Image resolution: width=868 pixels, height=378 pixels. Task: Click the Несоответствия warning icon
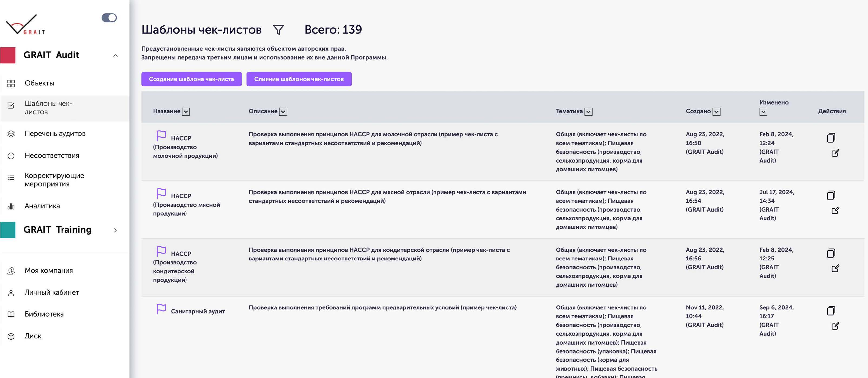(11, 156)
